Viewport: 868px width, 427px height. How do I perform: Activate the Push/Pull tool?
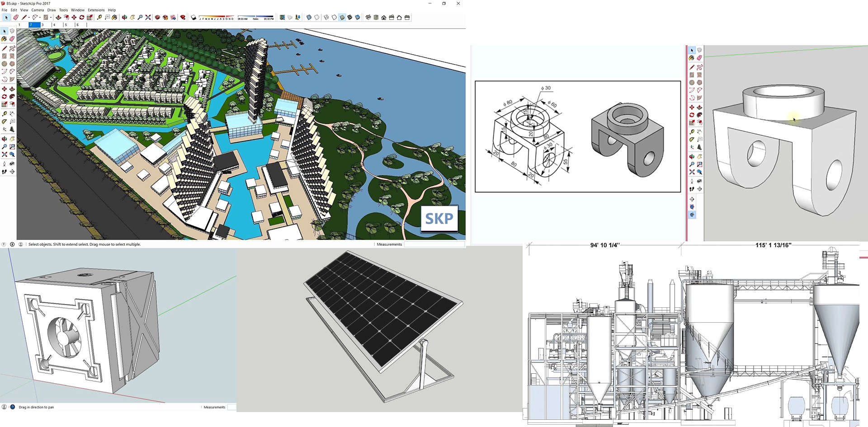[x=12, y=89]
